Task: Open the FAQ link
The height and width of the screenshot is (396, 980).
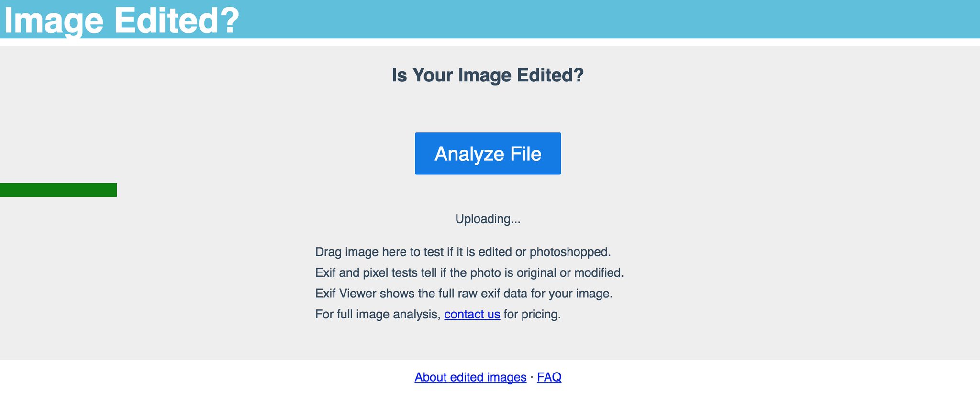Action: point(549,377)
